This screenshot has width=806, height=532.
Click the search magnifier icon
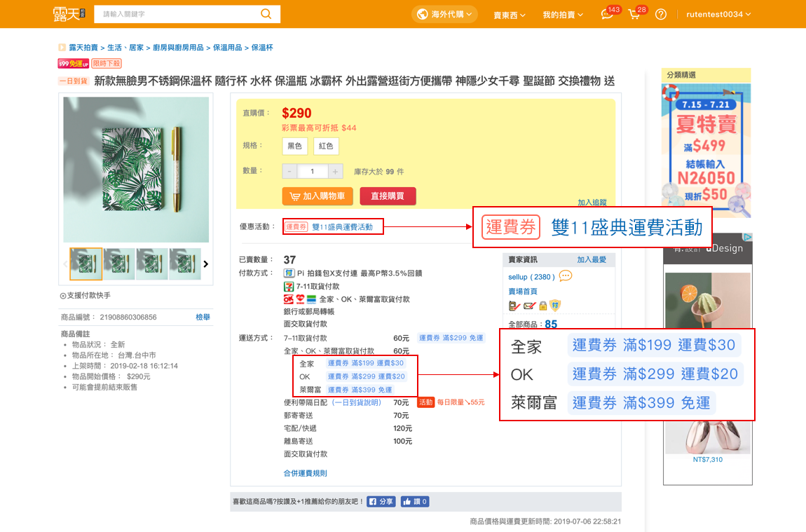(266, 14)
